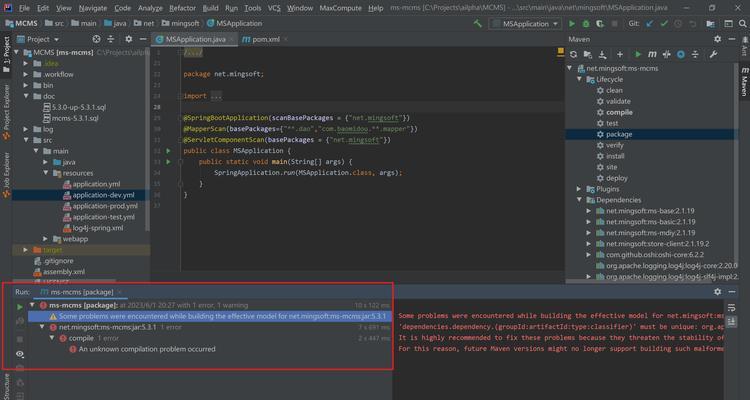Viewport: 750px width, 400px height.
Task: Expand the Plugins node in Maven
Action: point(579,189)
